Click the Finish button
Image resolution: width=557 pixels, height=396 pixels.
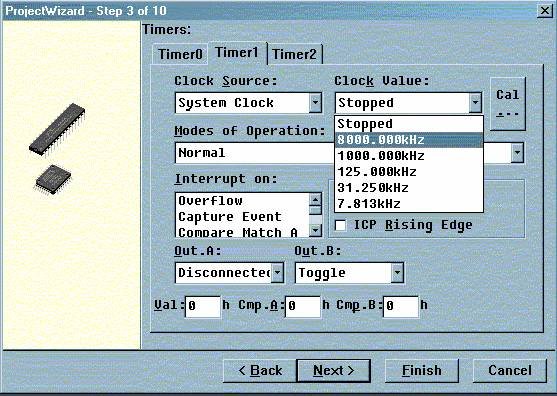point(421,370)
